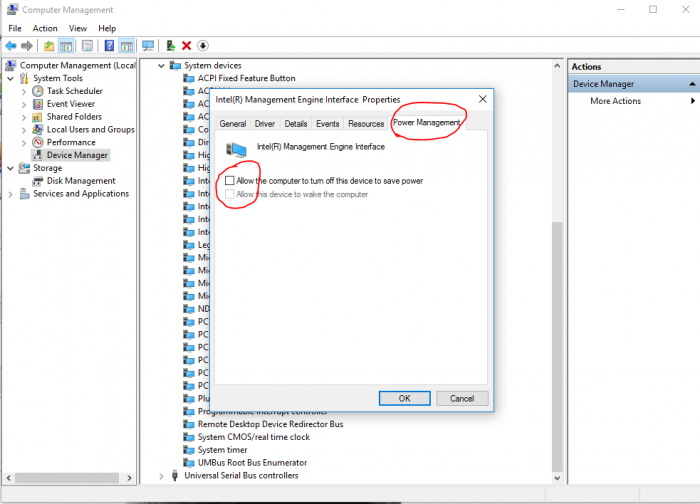The height and width of the screenshot is (504, 700).
Task: Expand the Services and Applications node
Action: click(x=11, y=194)
